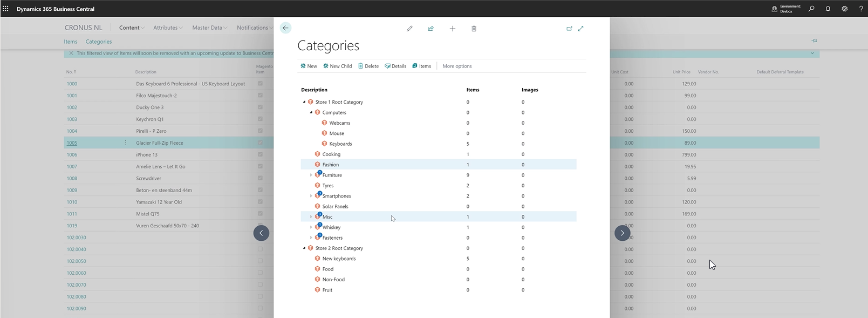Sort by the Description column header

pos(146,72)
